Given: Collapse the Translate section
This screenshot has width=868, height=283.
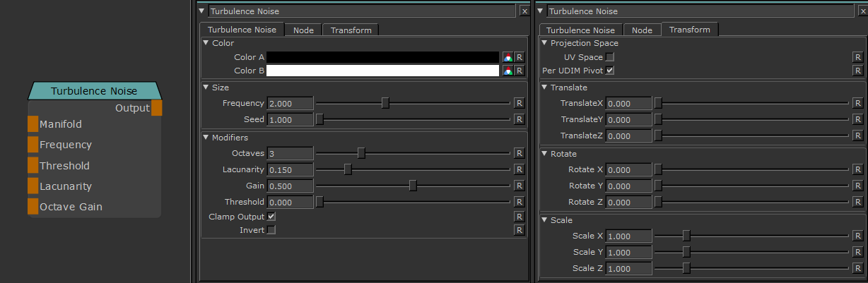Looking at the screenshot, I should tap(544, 88).
